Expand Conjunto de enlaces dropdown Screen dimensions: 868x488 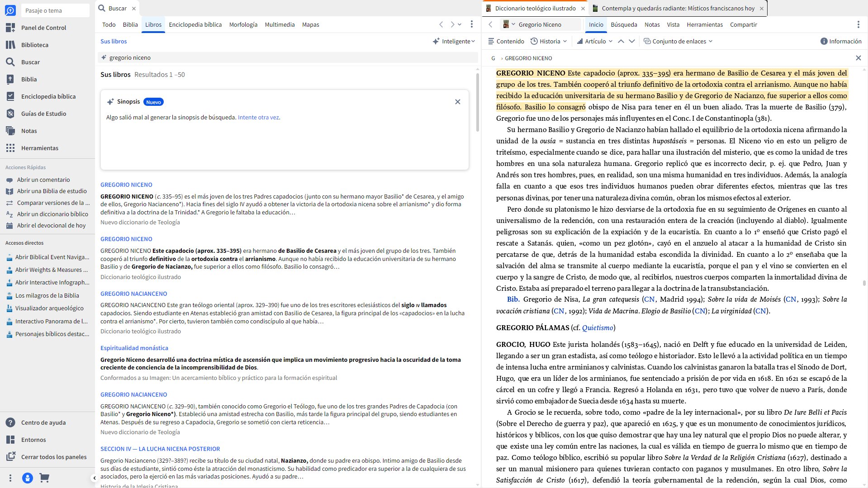tap(678, 41)
